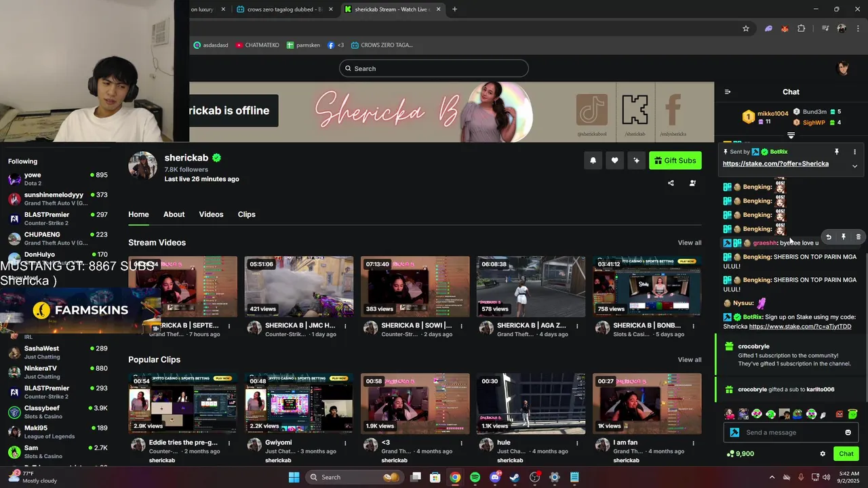Switch to the Videos channel tab
Screen dimensions: 868x488
[211, 214]
